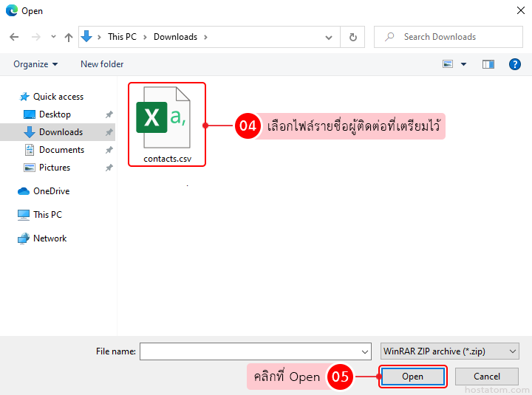
Task: Click the Refresh button beside address bar
Action: point(352,37)
